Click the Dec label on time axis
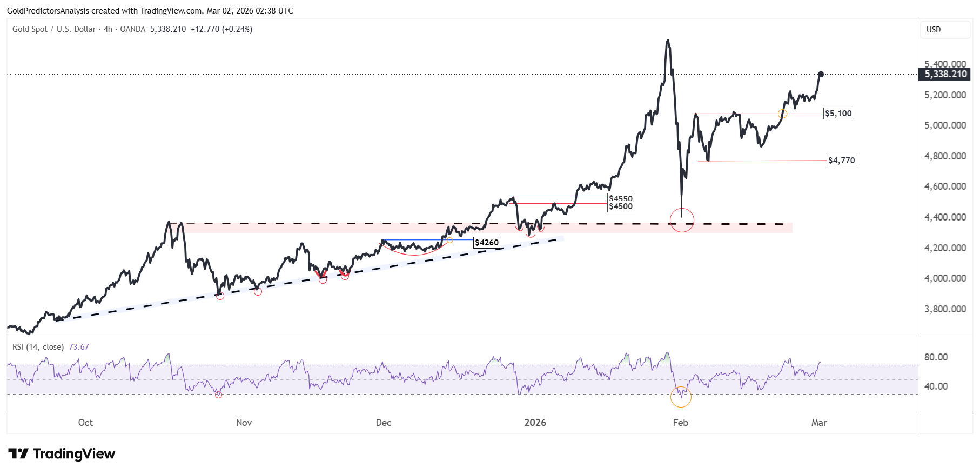 click(384, 423)
